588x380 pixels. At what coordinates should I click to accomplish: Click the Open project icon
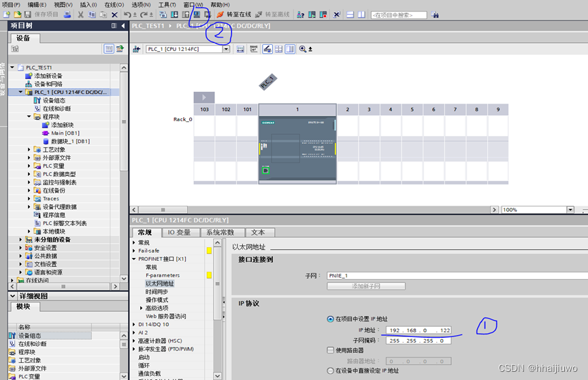pos(17,14)
